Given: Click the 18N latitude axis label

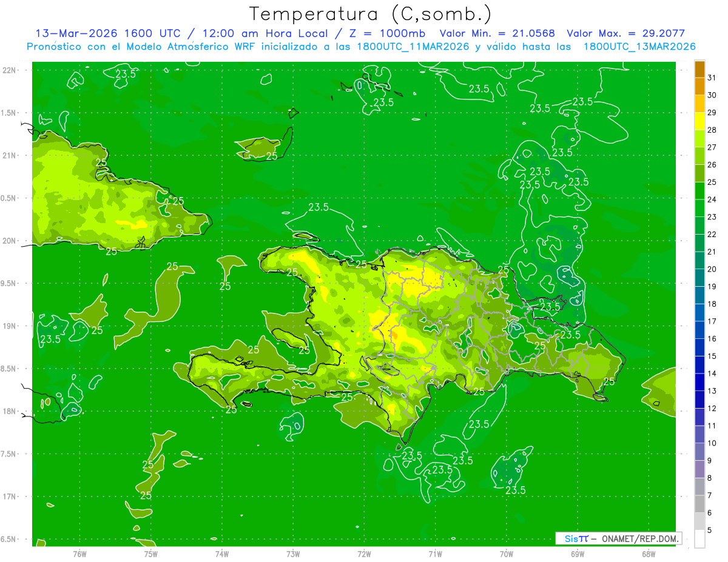Looking at the screenshot, I should [x=9, y=412].
